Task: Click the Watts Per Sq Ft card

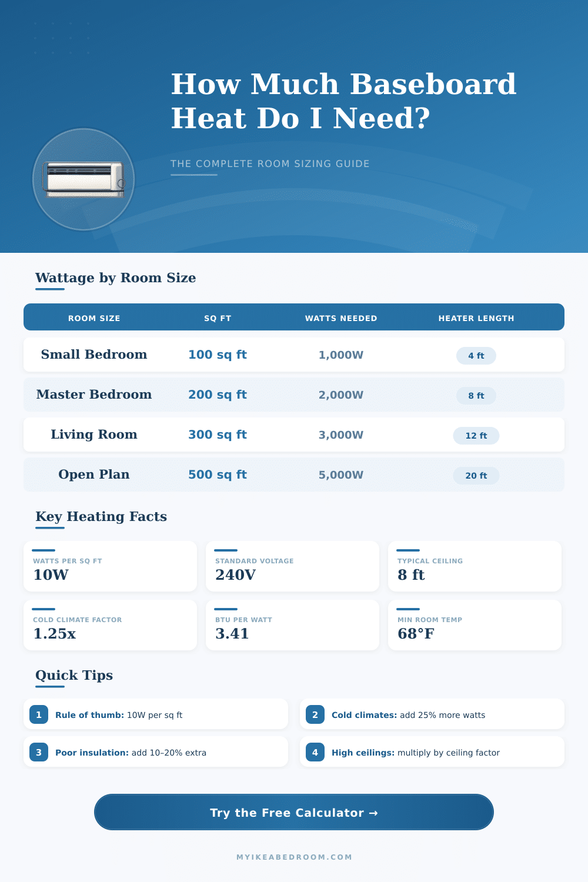Action: pos(110,567)
